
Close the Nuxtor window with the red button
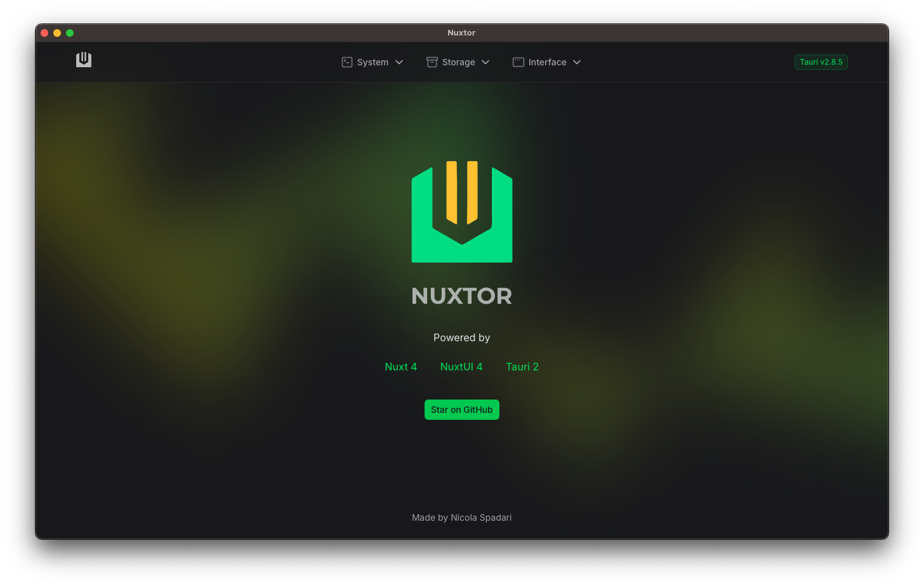(x=44, y=33)
